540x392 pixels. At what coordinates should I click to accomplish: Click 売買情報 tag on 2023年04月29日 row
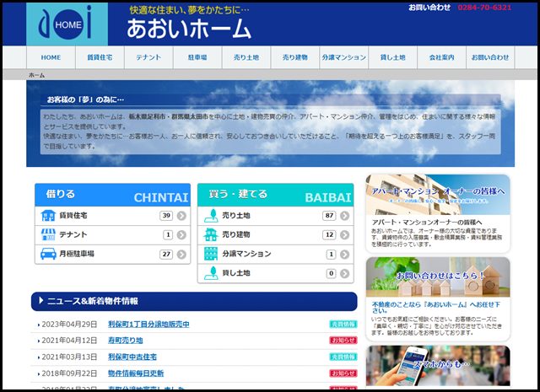point(343,325)
